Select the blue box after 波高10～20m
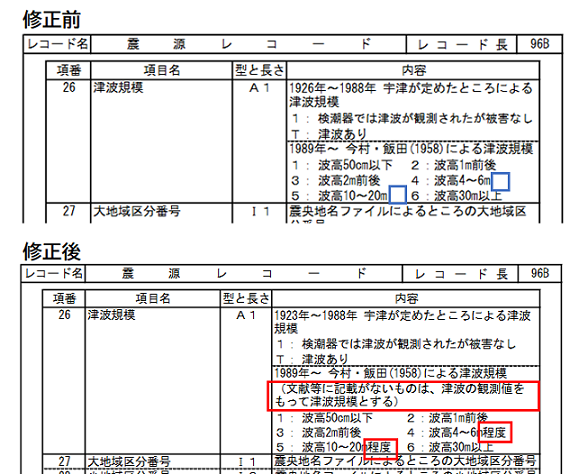The image size is (588, 474). (398, 195)
